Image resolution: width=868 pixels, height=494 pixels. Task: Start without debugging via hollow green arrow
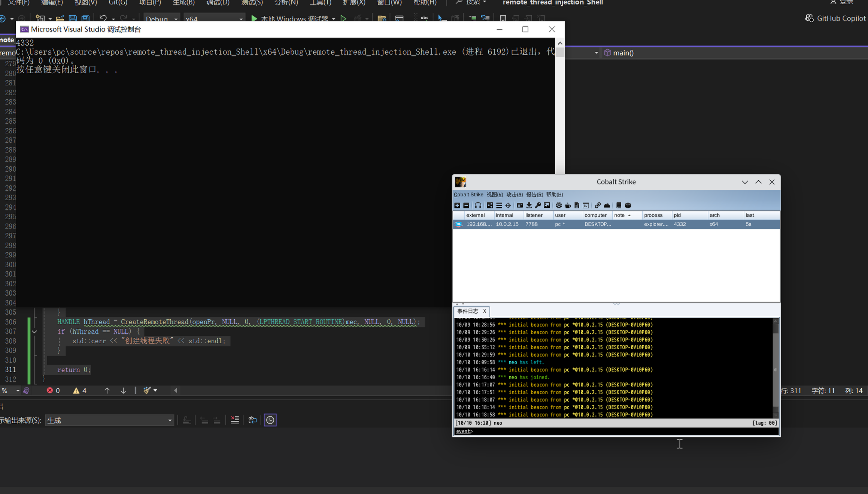[x=343, y=18]
